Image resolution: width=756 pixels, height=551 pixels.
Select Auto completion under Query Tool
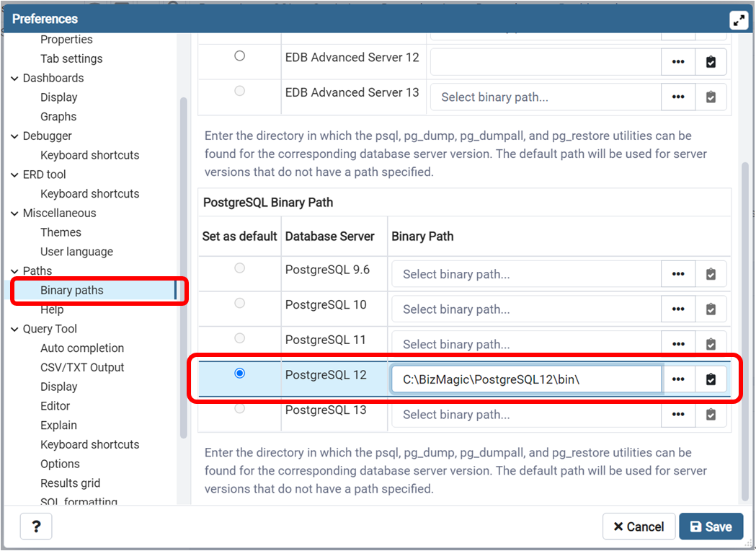[x=82, y=348]
